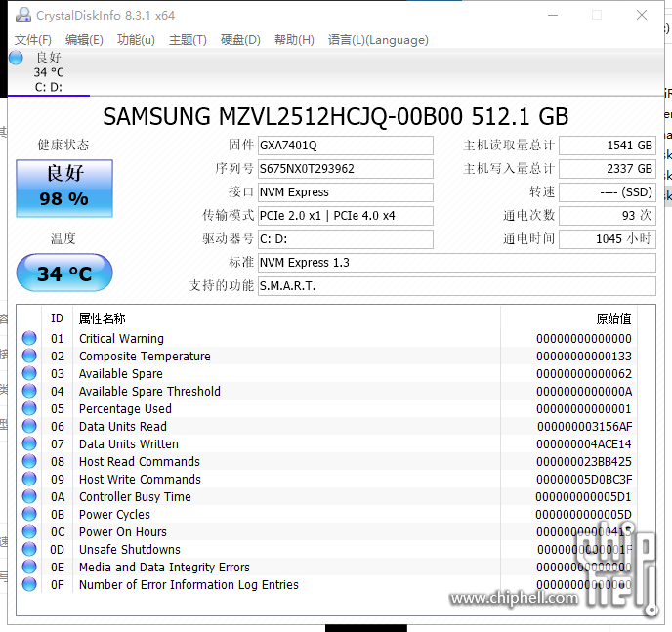The image size is (672, 632).
Task: Click status orb of Host Write Commands row
Action: pyautogui.click(x=29, y=479)
